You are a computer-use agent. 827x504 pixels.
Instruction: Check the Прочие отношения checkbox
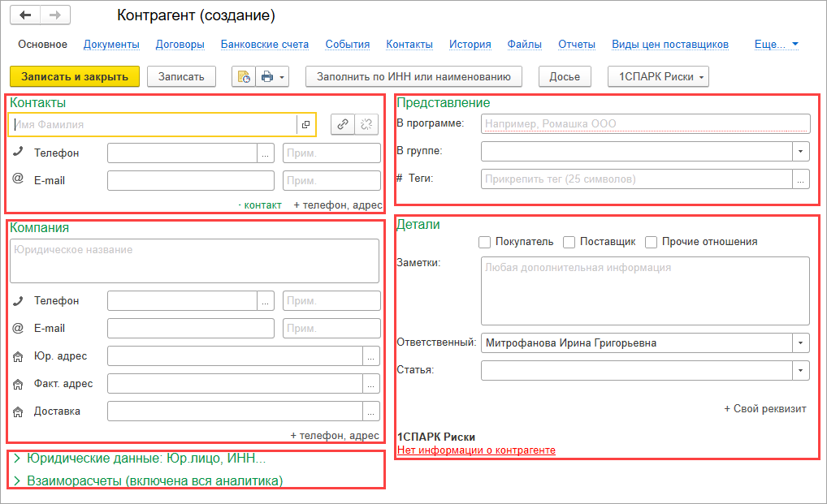coord(651,242)
